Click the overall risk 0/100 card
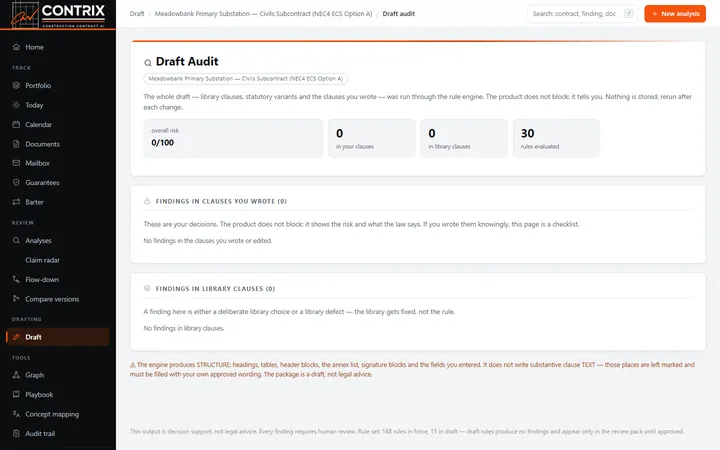 click(x=233, y=138)
